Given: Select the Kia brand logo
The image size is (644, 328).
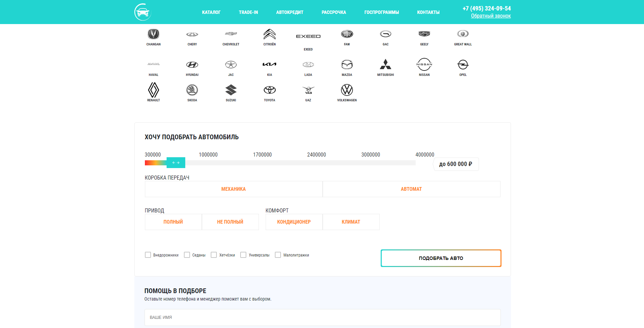Looking at the screenshot, I should tap(269, 64).
